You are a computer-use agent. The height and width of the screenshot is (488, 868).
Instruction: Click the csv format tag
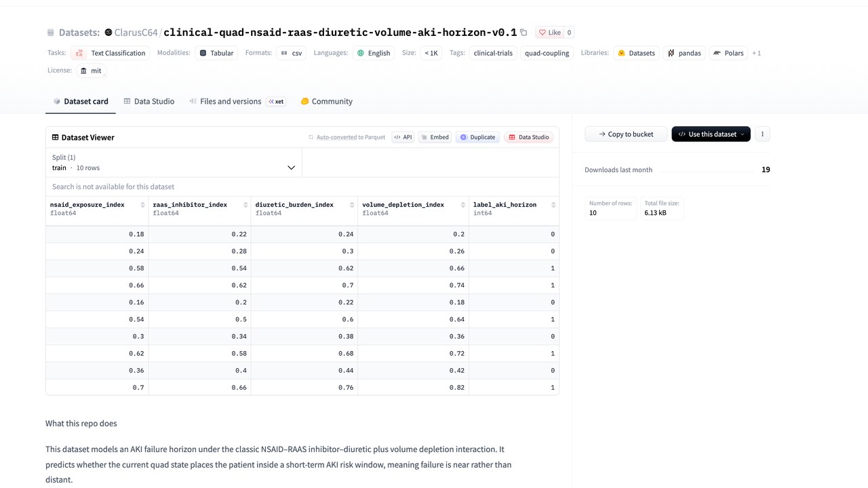pyautogui.click(x=292, y=53)
